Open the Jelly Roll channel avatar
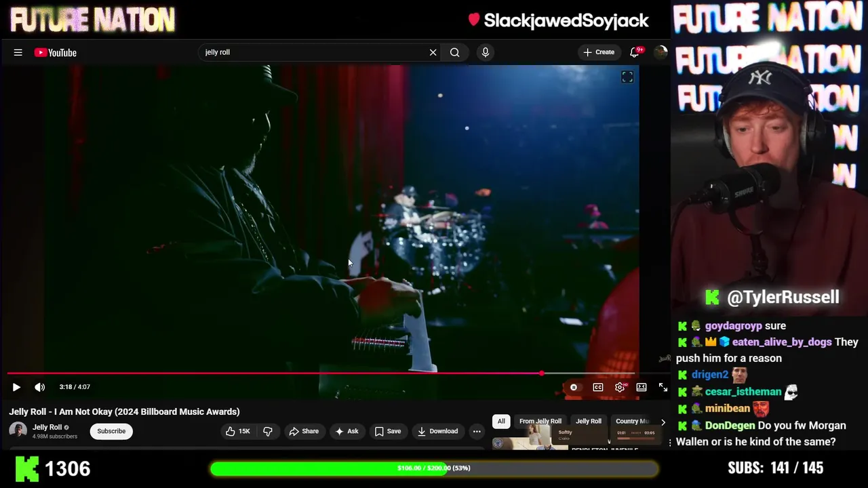Viewport: 868px width, 488px height. (18, 431)
